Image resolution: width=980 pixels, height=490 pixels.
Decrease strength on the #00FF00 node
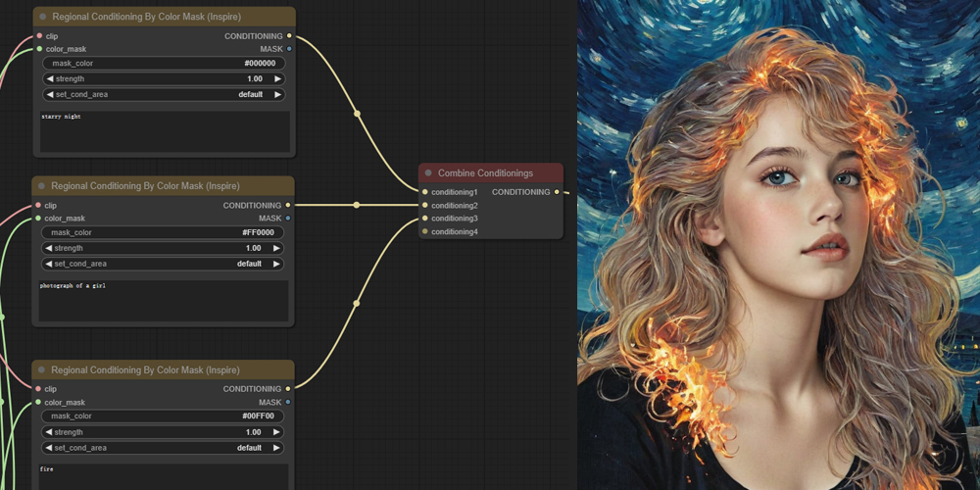[49, 432]
